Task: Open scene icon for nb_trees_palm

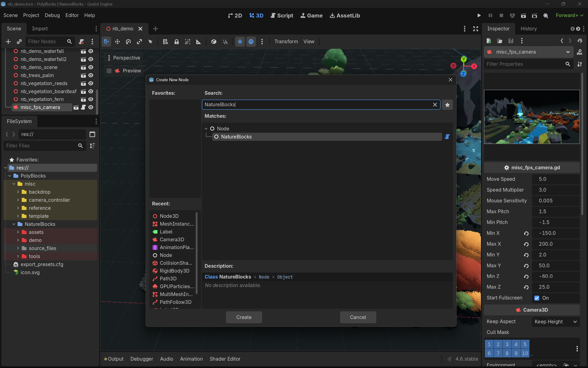Action: [83, 75]
